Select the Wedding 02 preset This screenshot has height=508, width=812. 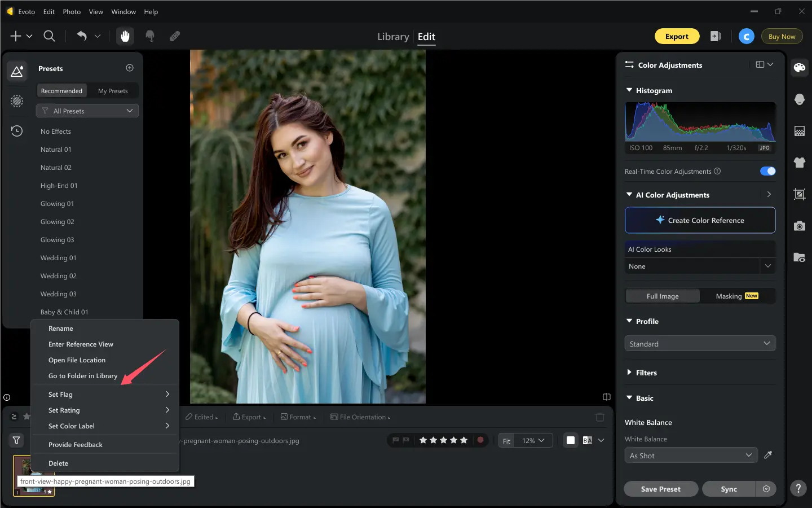tap(59, 276)
